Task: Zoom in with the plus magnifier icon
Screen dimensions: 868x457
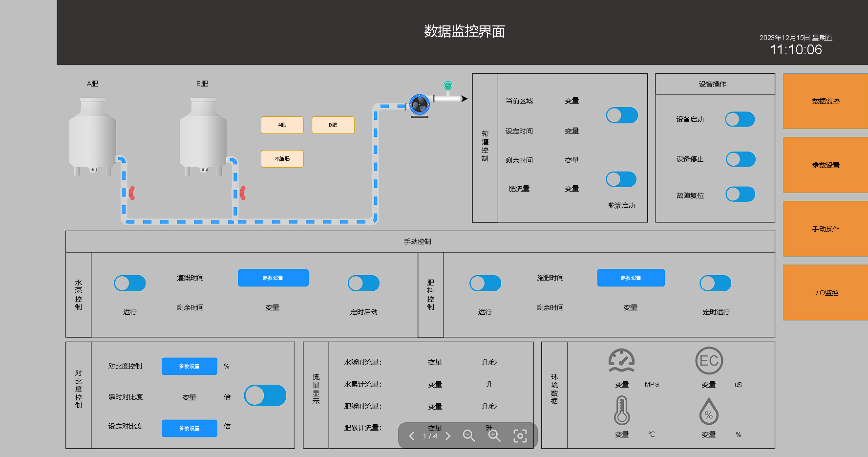Action: click(x=494, y=435)
